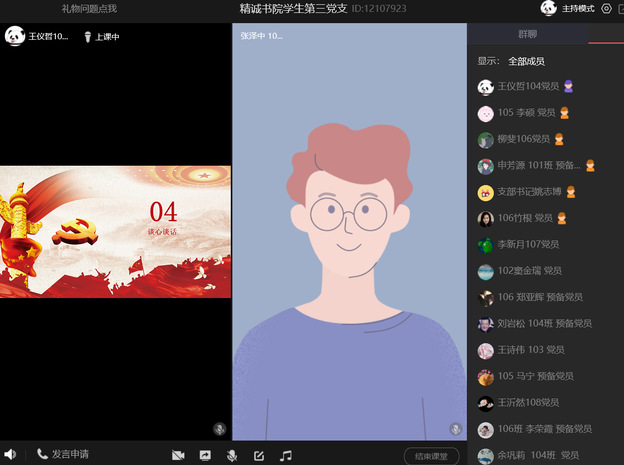Switch to the tab right of 群聊
The width and height of the screenshot is (624, 465).
[x=606, y=34]
